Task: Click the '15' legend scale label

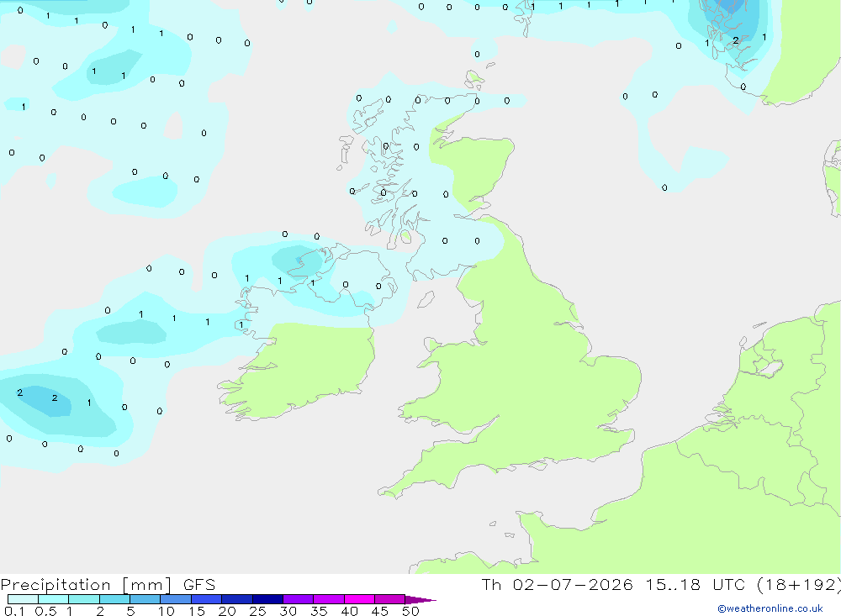Action: tap(197, 611)
